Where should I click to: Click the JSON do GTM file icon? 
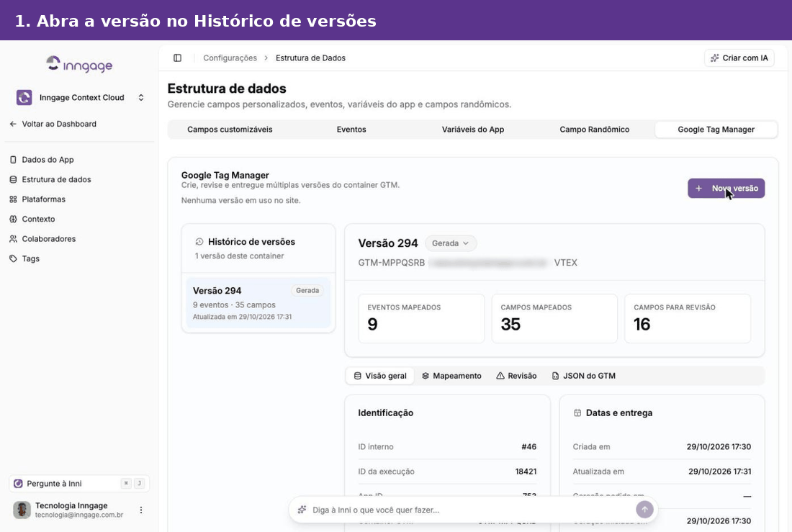pyautogui.click(x=555, y=376)
